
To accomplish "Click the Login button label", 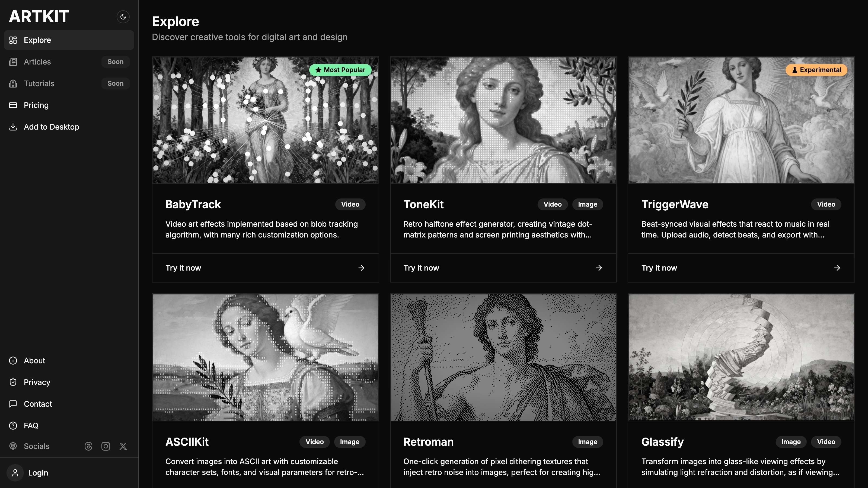I will click(38, 473).
